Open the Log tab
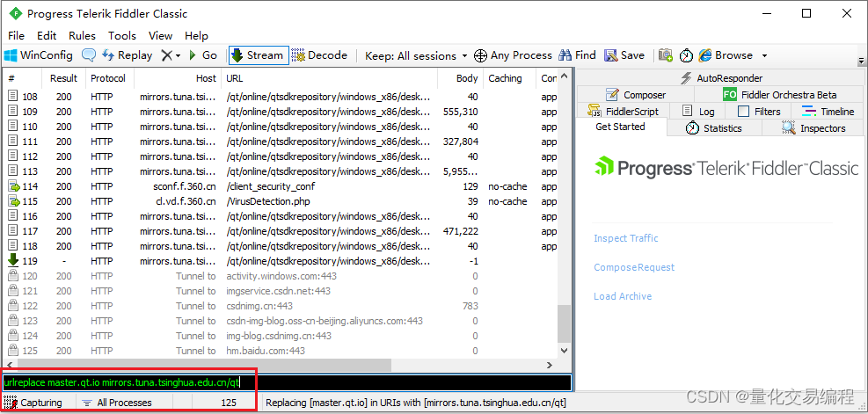The width and height of the screenshot is (868, 414). [x=698, y=112]
